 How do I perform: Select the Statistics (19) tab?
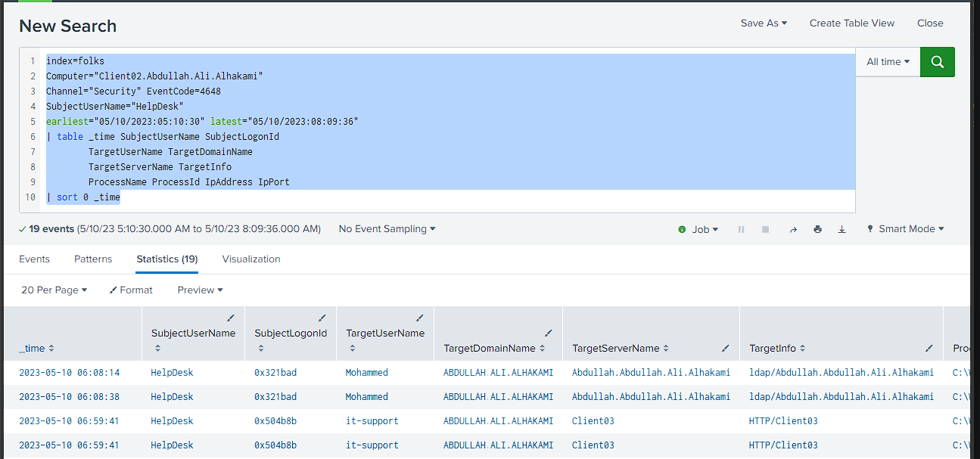coord(167,259)
